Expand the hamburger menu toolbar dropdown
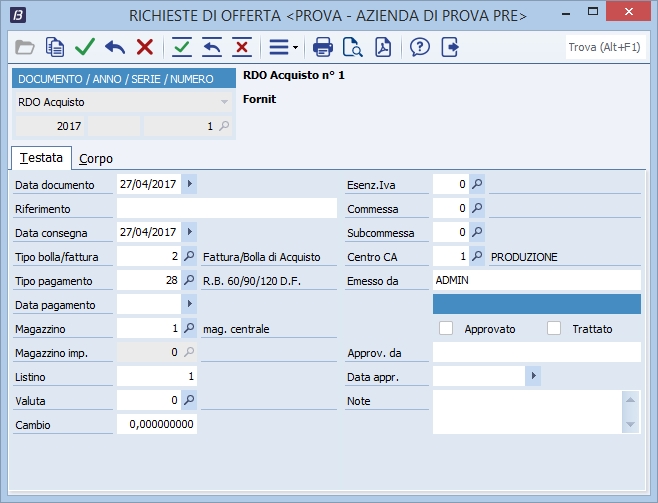Screen dimensions: 658x503 click(284, 47)
